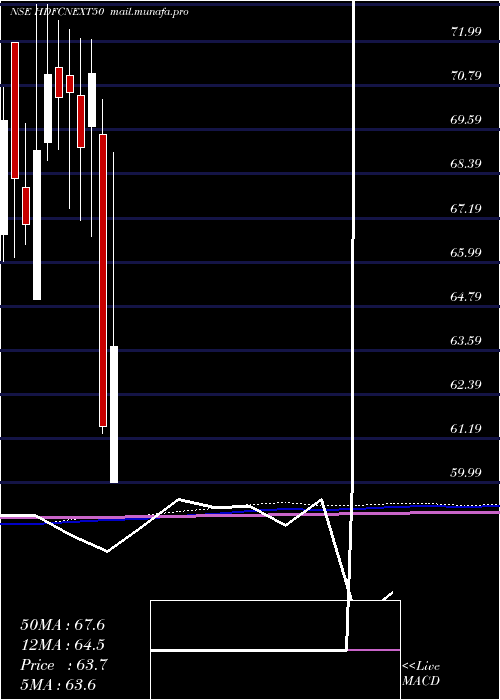Screen dimensions: 500x700
Task: Click the 71.99 price axis label
Action: pyautogui.click(x=467, y=31)
